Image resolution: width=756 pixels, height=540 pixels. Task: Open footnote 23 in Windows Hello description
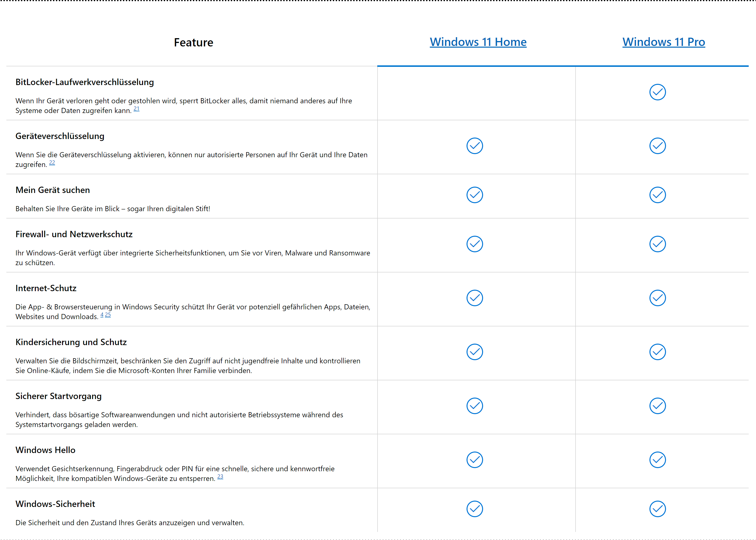[220, 477]
